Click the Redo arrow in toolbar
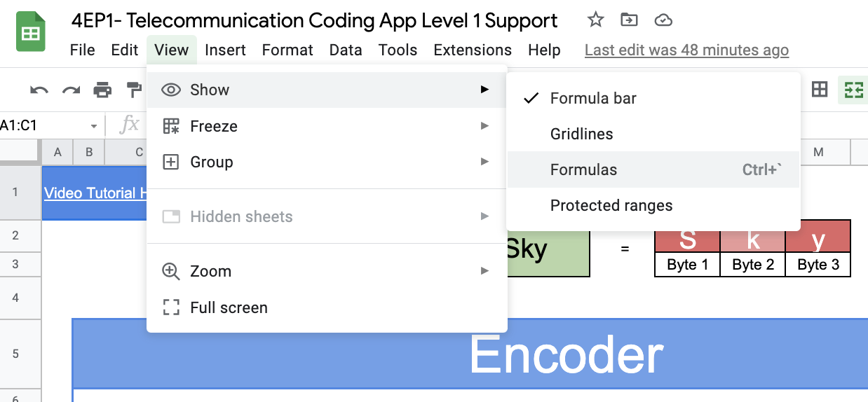 pos(71,90)
